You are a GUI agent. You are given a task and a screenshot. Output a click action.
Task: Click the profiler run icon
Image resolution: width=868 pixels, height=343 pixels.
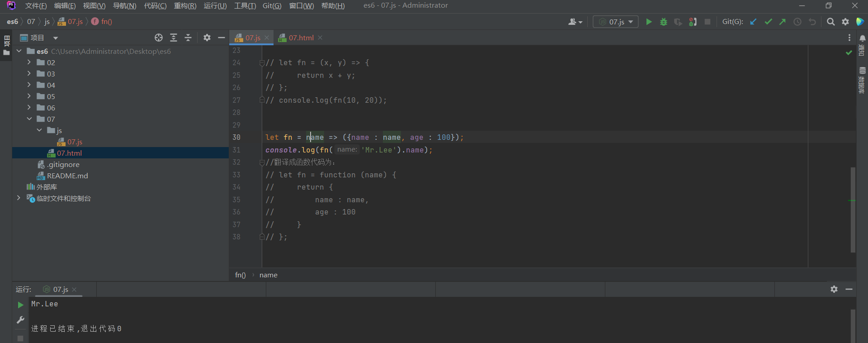pyautogui.click(x=693, y=22)
